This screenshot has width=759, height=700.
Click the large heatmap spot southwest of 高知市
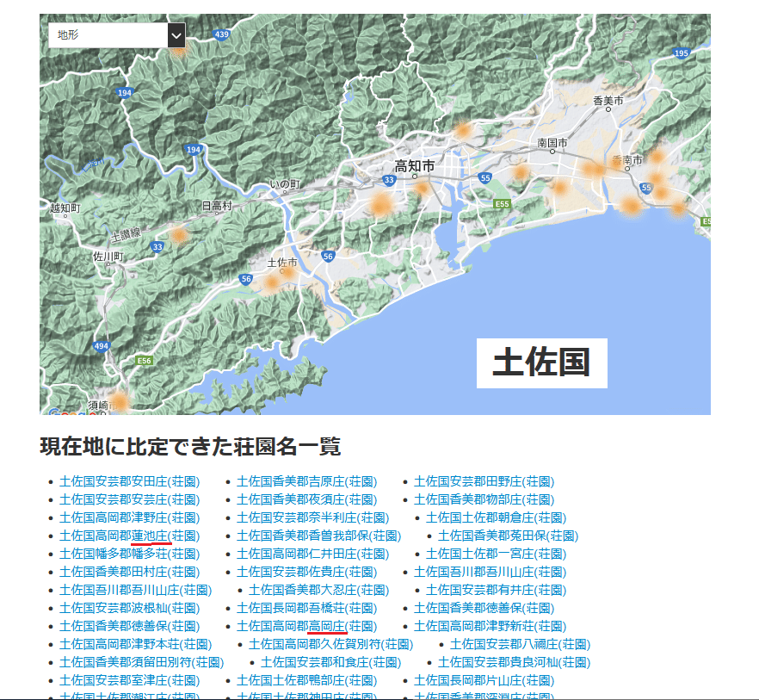[x=381, y=206]
